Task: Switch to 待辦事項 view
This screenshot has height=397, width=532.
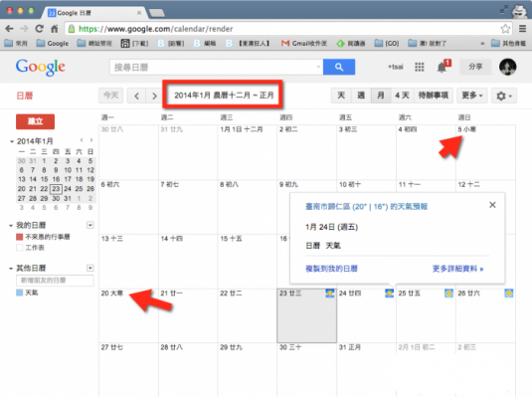Action: [x=434, y=96]
